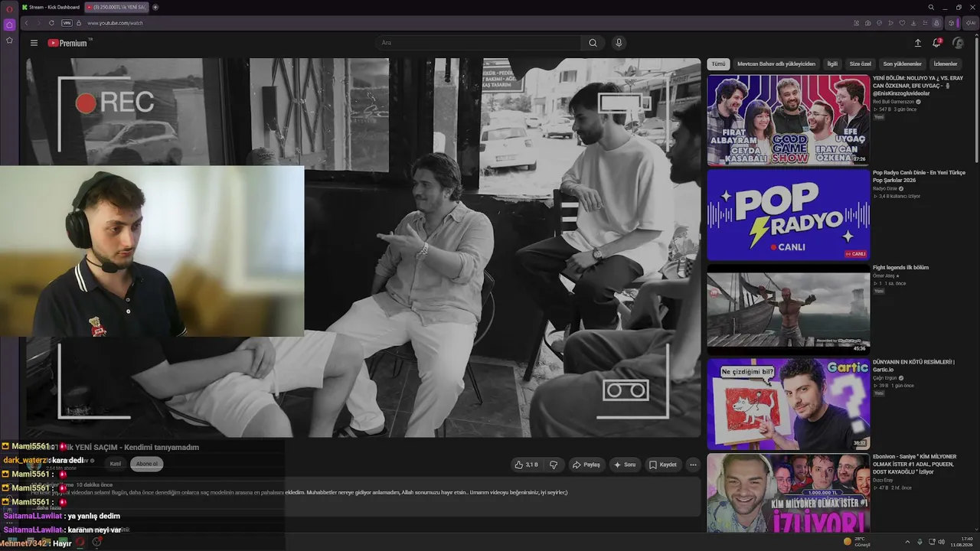Dislike the video with thumbs down

554,465
